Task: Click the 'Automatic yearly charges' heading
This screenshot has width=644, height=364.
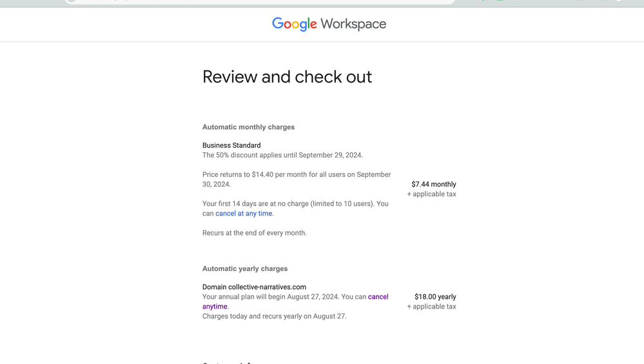Action: pyautogui.click(x=245, y=268)
